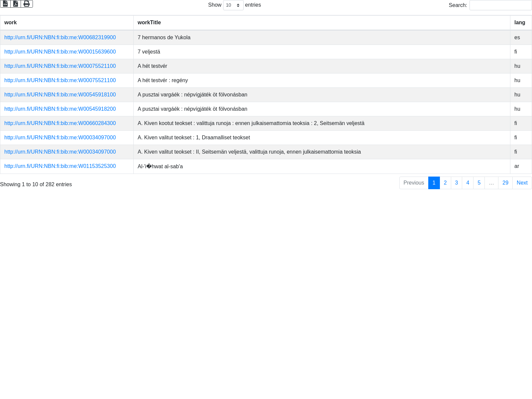Select page 4 in pagination
Viewport: 532px width, 399px height.
pyautogui.click(x=467, y=183)
